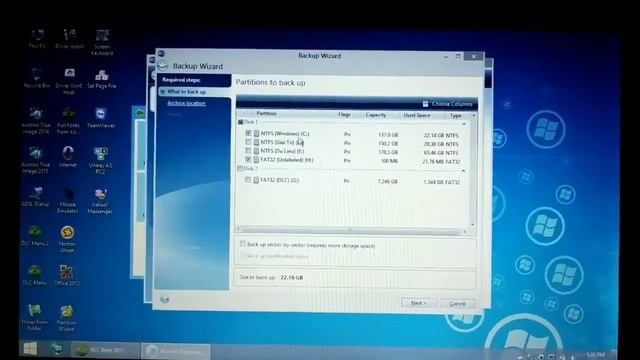Check the NTFS (Giai Tri) (D:) partition
This screenshot has width=640, height=360.
click(x=248, y=142)
